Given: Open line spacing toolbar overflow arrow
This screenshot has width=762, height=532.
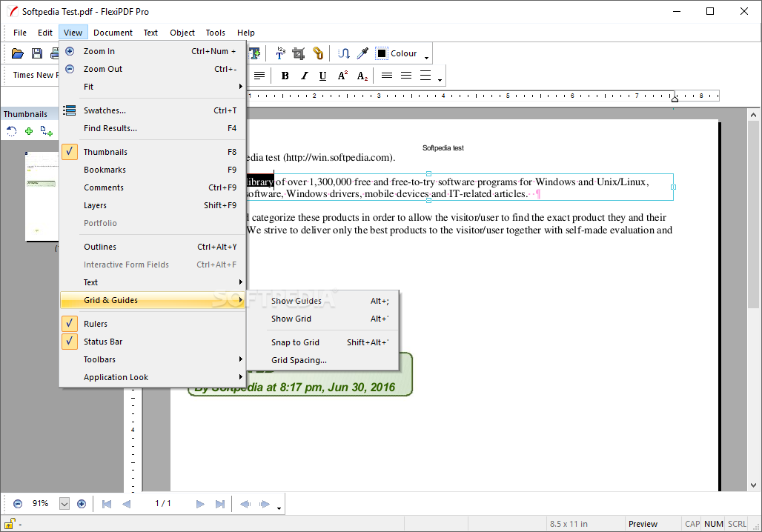Looking at the screenshot, I should [440, 80].
